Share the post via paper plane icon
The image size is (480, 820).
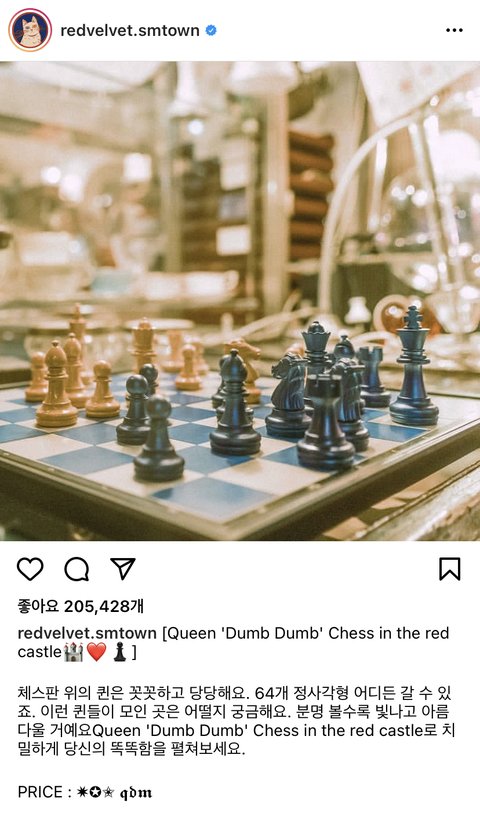click(123, 568)
